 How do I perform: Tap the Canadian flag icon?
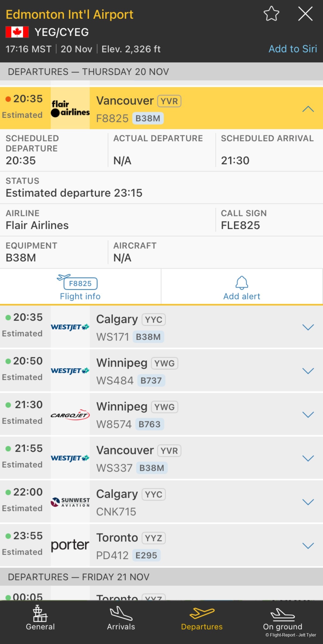pos(17,32)
